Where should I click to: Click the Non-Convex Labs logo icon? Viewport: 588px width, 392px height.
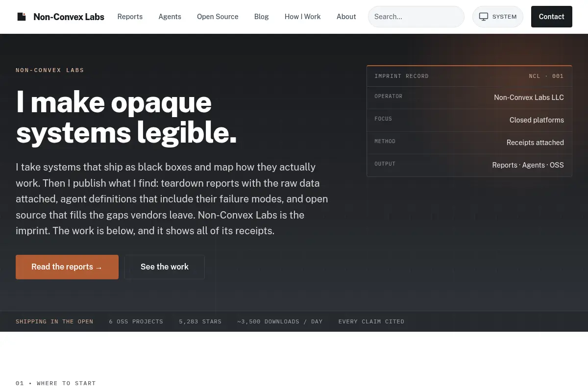pos(22,17)
